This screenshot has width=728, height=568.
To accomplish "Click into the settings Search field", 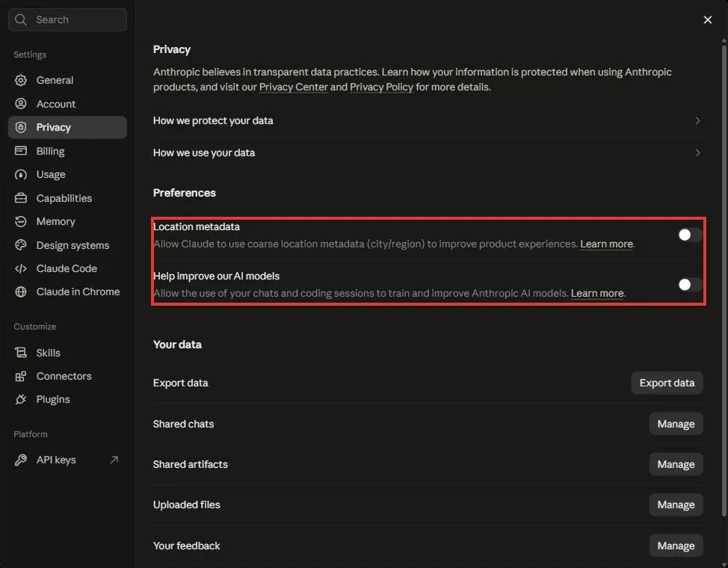I will (x=67, y=19).
